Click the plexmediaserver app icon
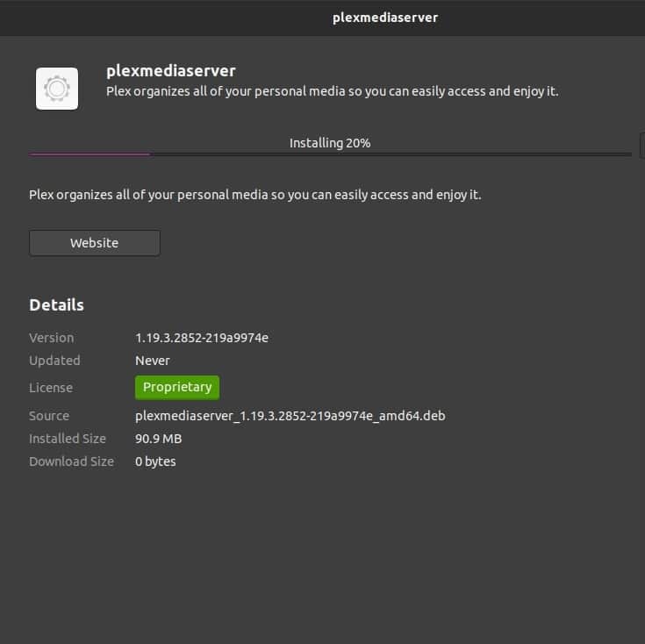645x644 pixels. coord(57,89)
